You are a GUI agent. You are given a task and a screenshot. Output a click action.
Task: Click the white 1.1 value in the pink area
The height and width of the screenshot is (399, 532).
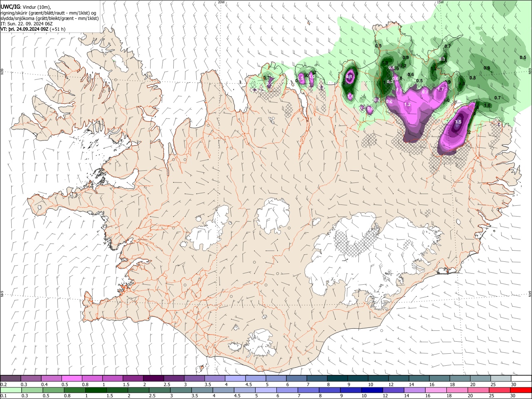(x=398, y=90)
